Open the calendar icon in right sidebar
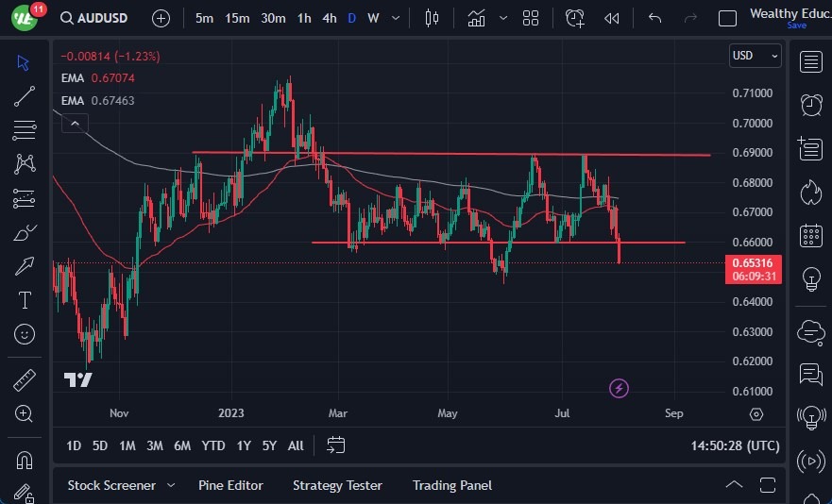The image size is (832, 504). (810, 235)
